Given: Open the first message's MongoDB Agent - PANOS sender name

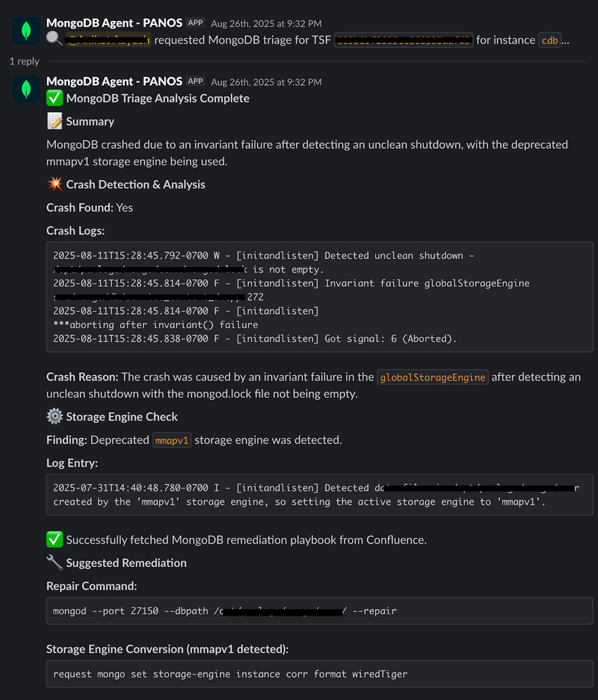Looking at the screenshot, I should click(x=114, y=23).
